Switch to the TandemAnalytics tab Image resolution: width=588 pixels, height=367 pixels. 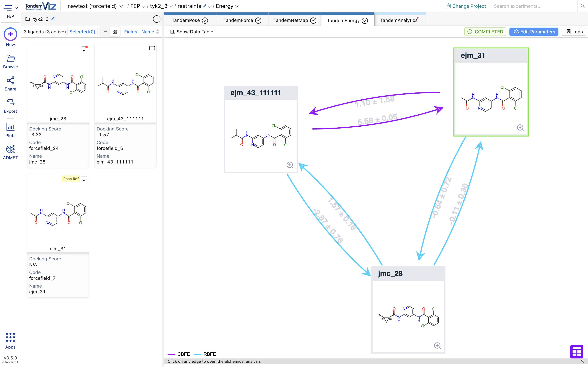point(399,20)
